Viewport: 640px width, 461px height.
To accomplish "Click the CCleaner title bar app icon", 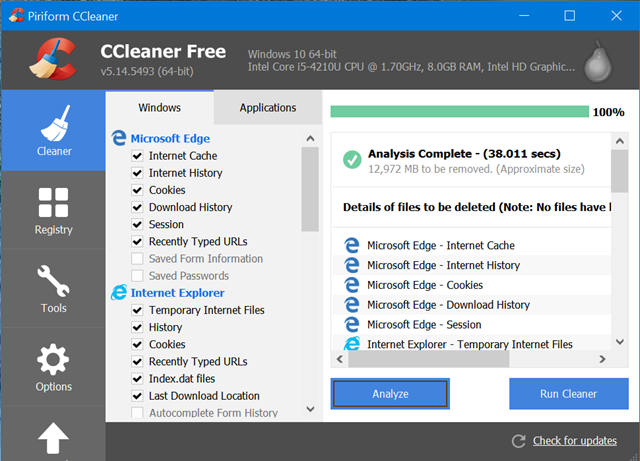I will tap(16, 16).
